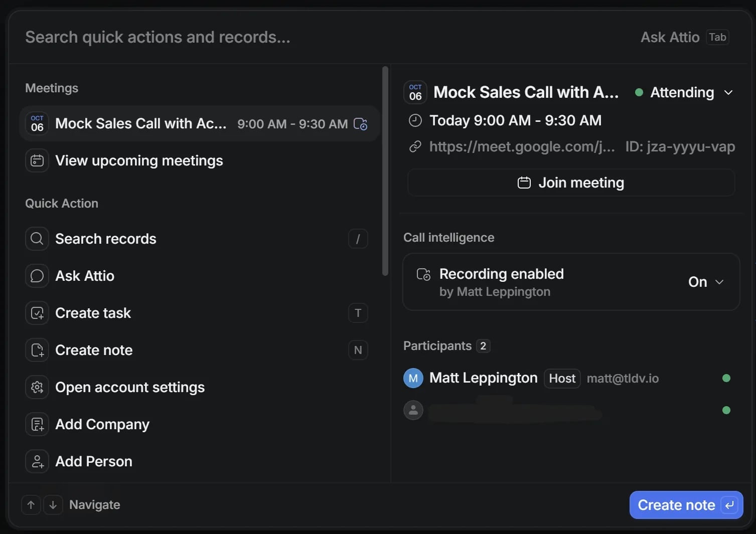Choose the Search records quick action
Image resolution: width=756 pixels, height=534 pixels.
coord(199,239)
